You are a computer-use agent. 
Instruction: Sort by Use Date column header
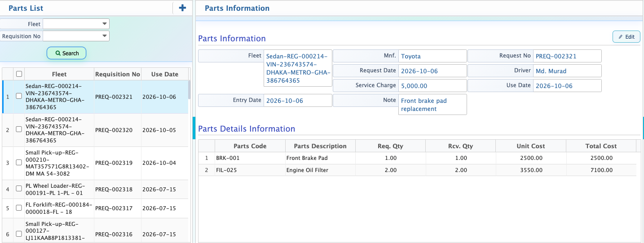pos(165,74)
